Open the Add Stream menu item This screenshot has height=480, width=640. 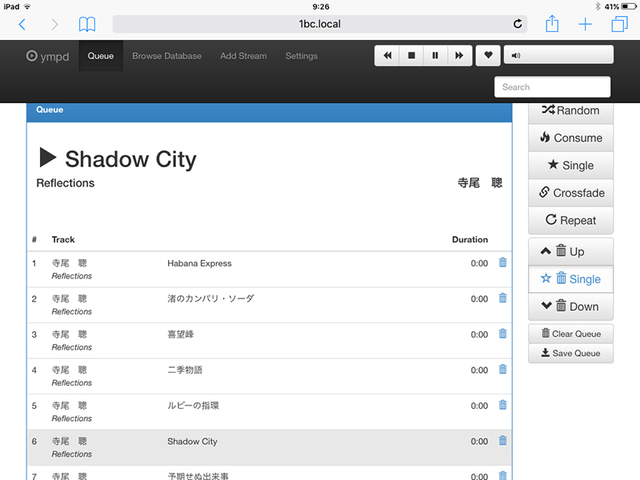point(243,56)
